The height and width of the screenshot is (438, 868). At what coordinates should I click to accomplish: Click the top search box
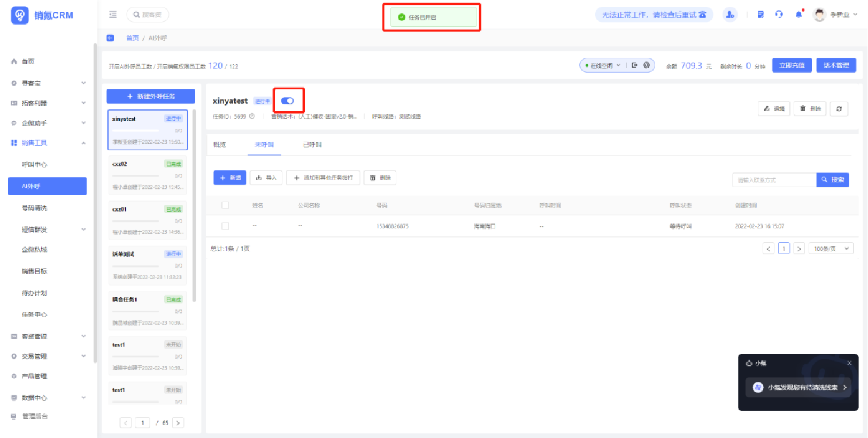(x=148, y=14)
